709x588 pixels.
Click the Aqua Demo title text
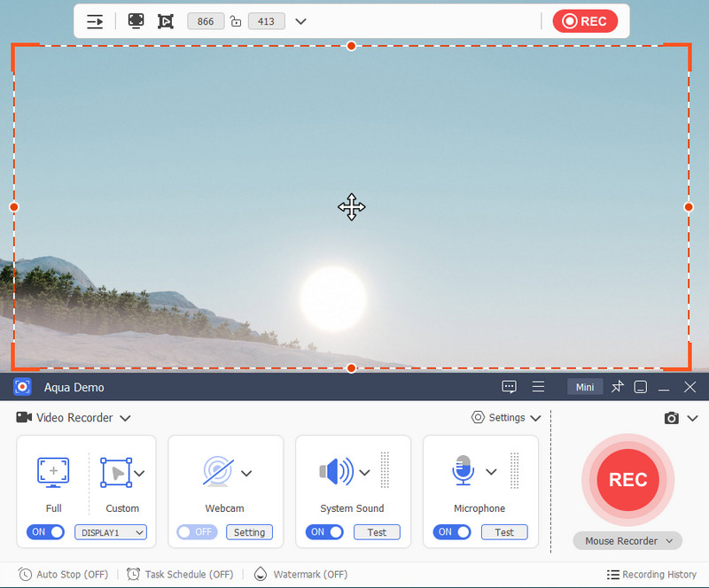pyautogui.click(x=74, y=387)
